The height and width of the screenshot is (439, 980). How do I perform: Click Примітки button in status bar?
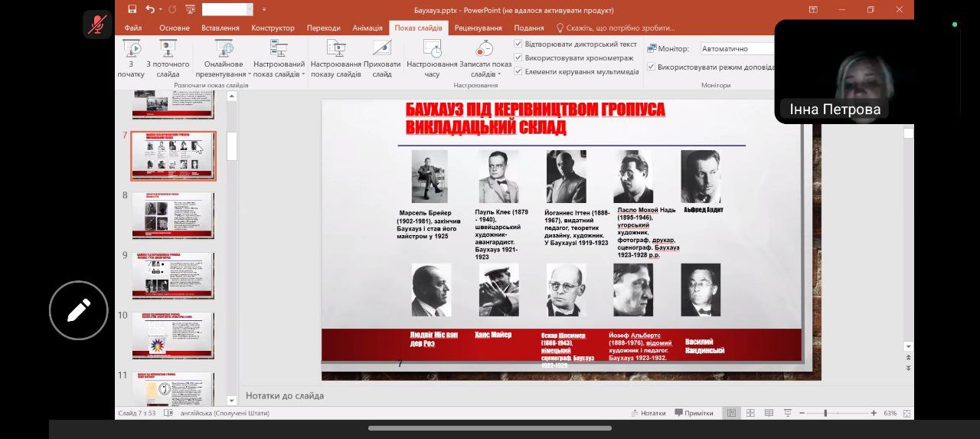pos(694,413)
